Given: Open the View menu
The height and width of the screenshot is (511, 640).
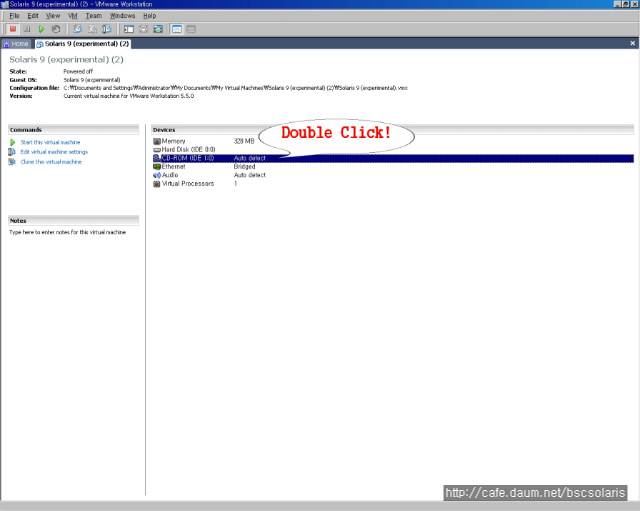Looking at the screenshot, I should [53, 16].
